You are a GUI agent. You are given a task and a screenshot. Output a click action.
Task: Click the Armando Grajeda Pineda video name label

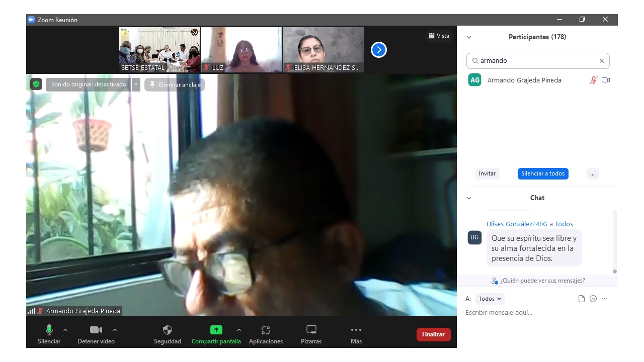pos(83,311)
